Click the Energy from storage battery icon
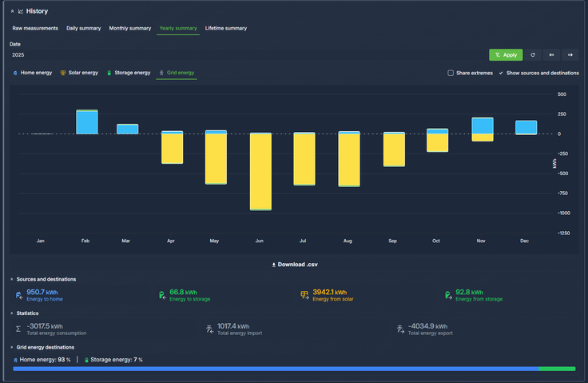 (447, 295)
